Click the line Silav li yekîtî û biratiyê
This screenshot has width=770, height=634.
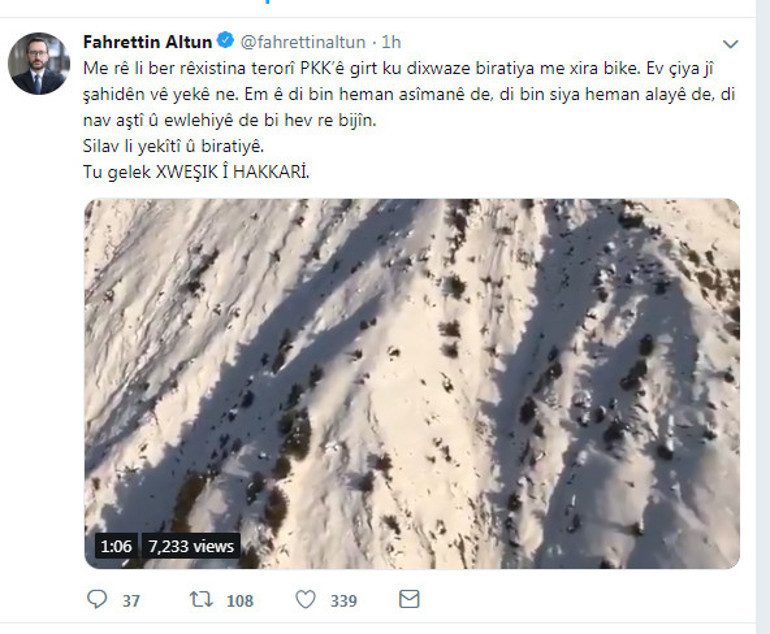[174, 146]
